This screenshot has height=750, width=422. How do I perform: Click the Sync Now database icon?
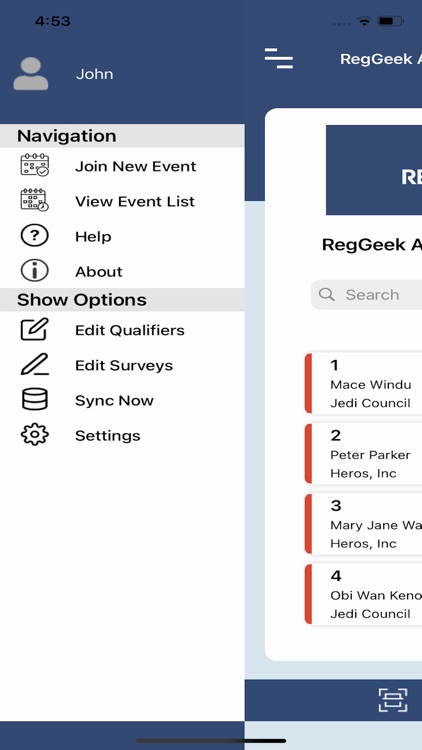[34, 399]
